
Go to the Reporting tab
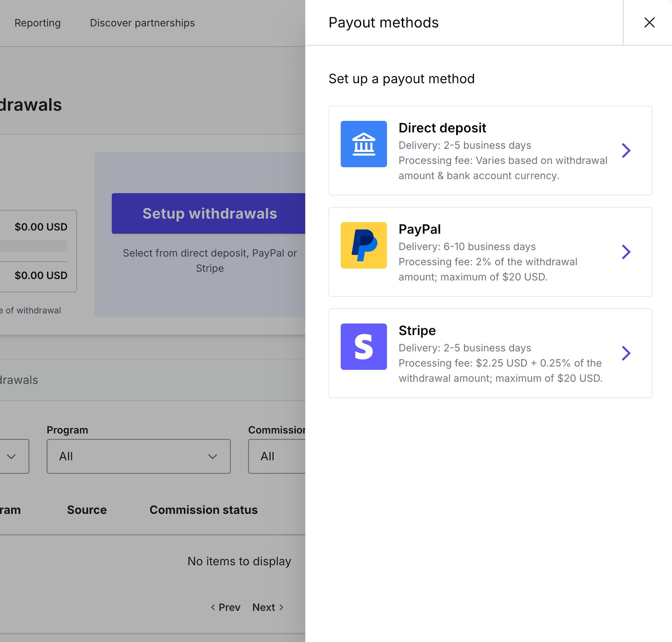[37, 23]
